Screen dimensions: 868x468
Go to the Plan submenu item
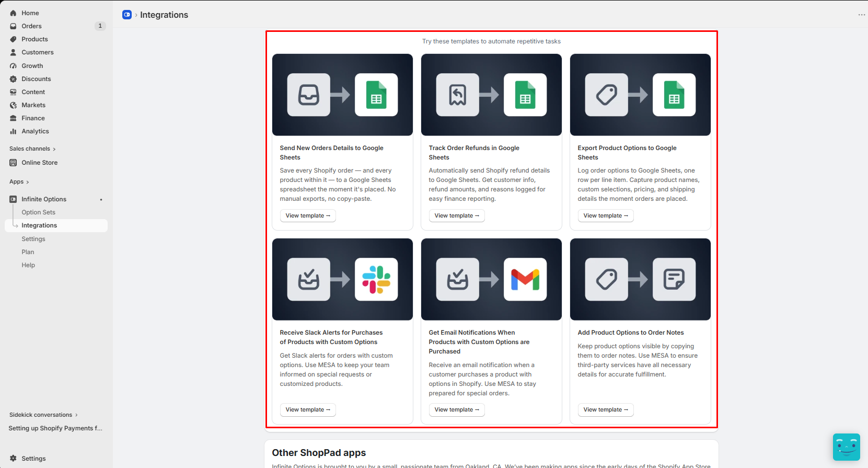click(28, 252)
